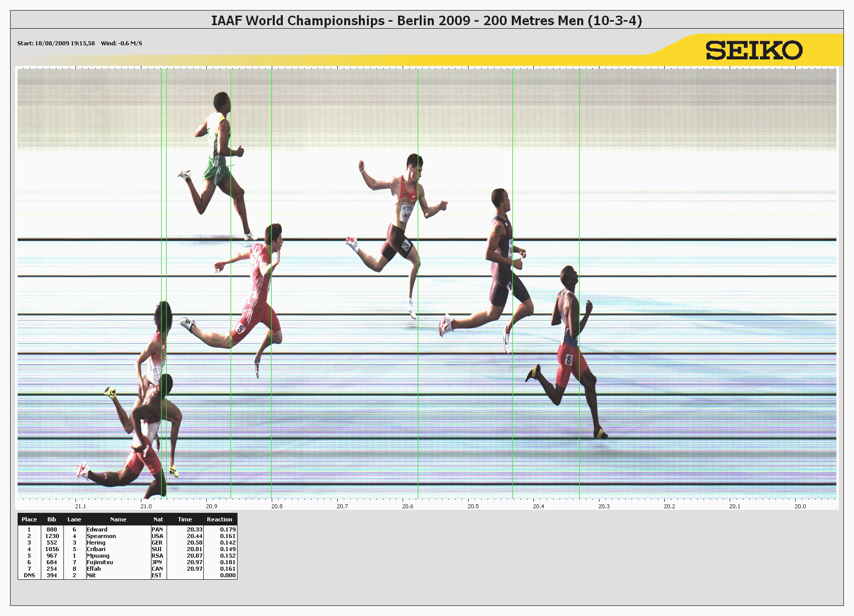Select the Start time and Wind info line
The height and width of the screenshot is (616, 854).
point(80,43)
